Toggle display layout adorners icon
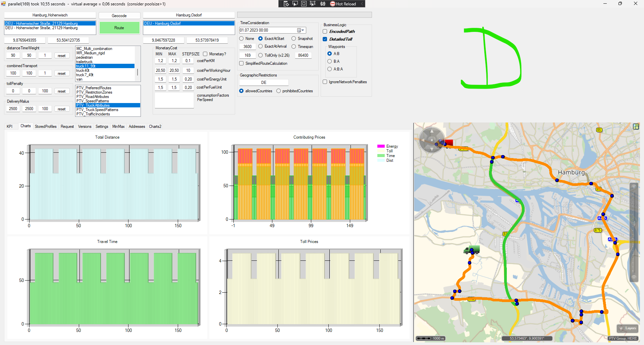 click(304, 4)
